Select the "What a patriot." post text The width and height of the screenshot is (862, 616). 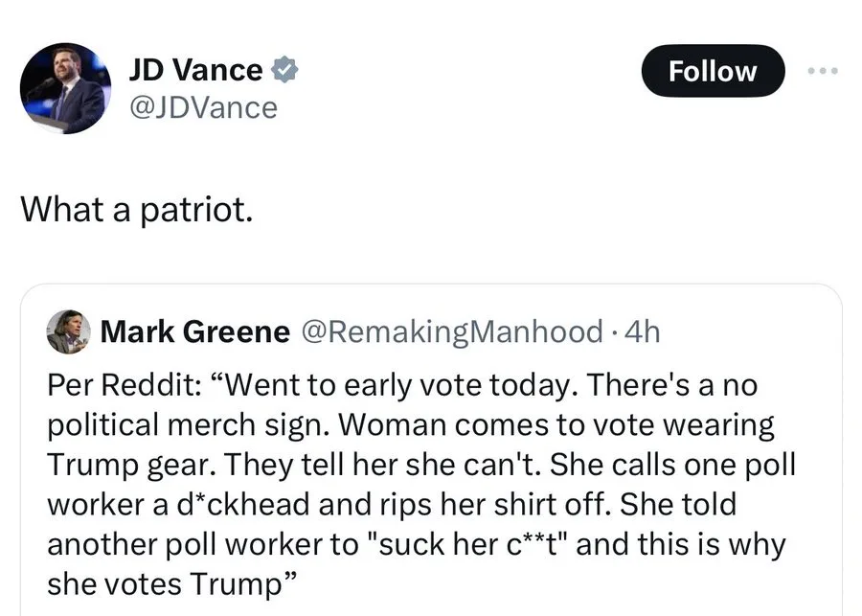click(x=137, y=210)
